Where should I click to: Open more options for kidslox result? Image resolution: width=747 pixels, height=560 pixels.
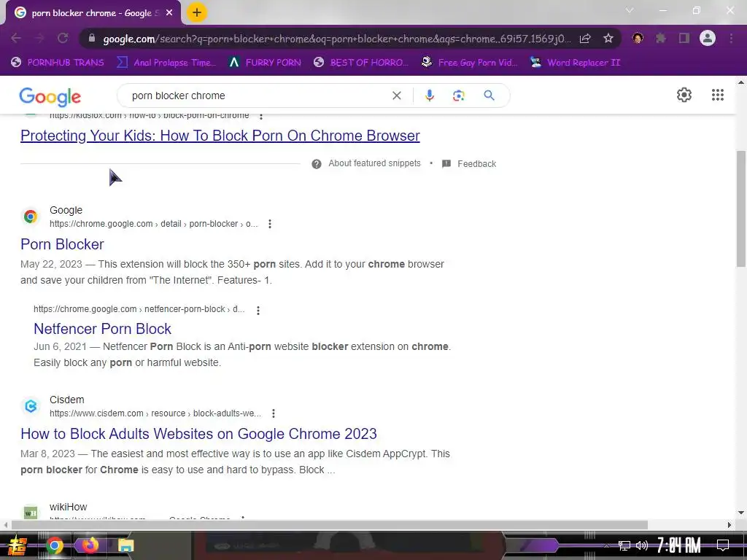click(x=260, y=116)
